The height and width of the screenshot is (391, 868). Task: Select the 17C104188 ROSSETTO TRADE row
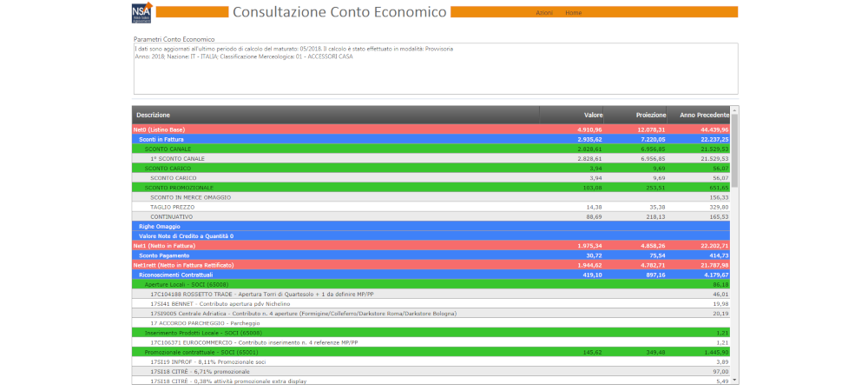(431, 294)
